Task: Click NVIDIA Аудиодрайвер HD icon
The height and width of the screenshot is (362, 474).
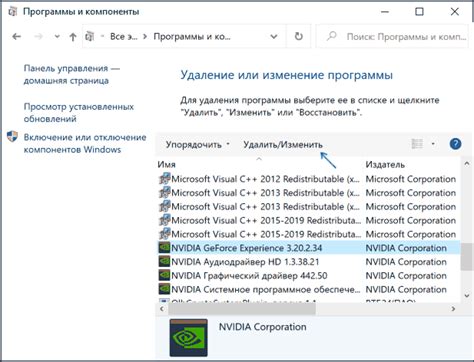Action: 164,262
